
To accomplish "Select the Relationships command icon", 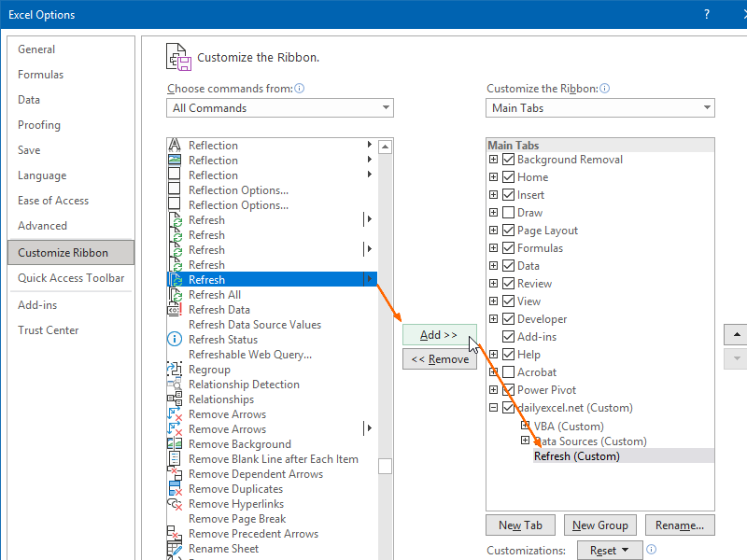I will 175,399.
